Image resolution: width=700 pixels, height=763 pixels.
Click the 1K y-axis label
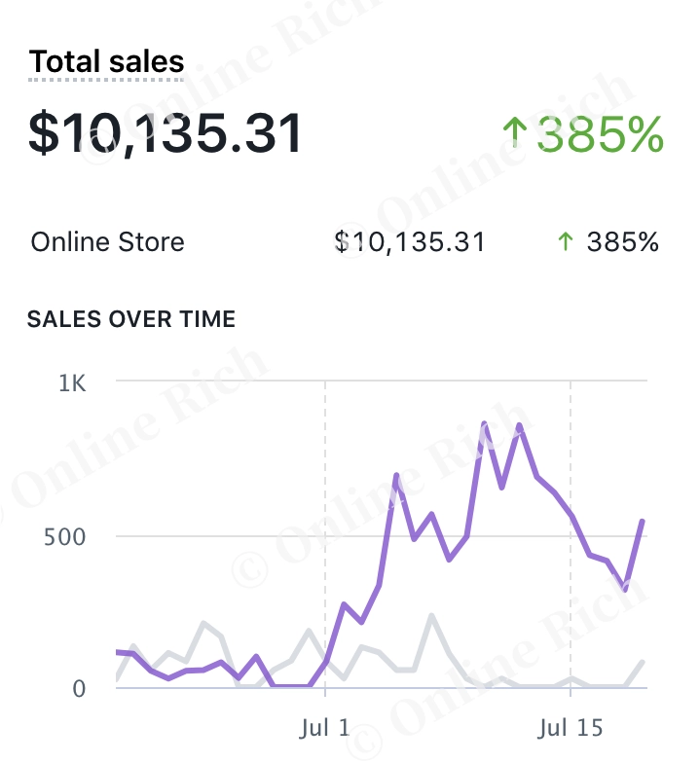72,383
